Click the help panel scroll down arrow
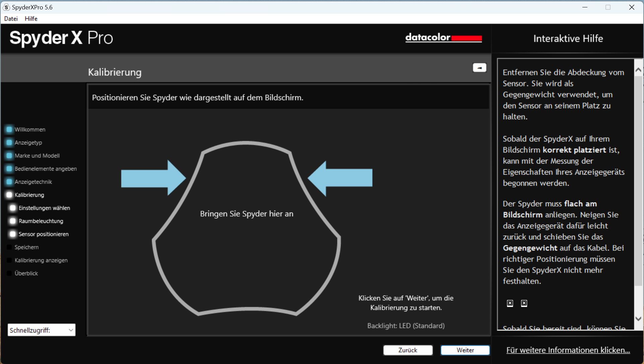Screen dimensions: 644x364 pyautogui.click(x=638, y=319)
